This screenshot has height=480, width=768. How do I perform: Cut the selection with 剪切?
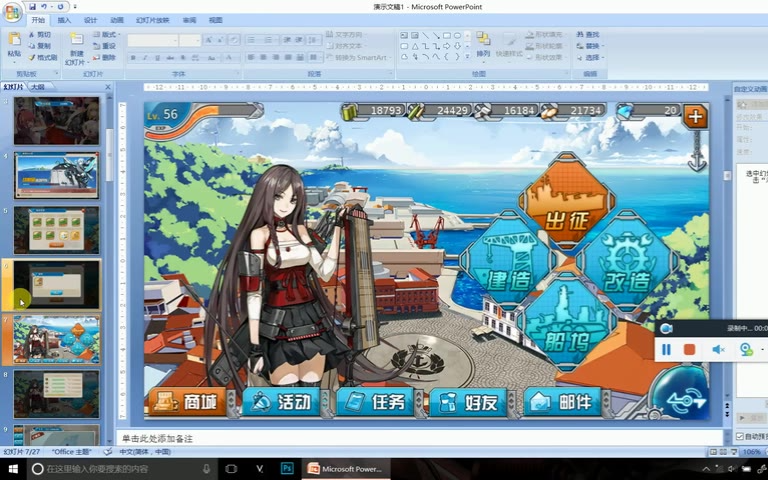(x=39, y=35)
